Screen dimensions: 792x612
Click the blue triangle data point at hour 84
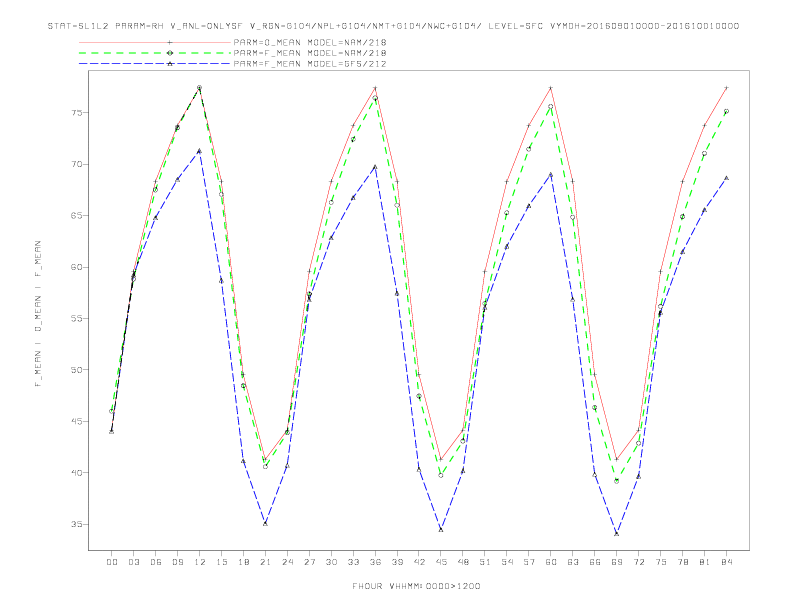tap(727, 178)
